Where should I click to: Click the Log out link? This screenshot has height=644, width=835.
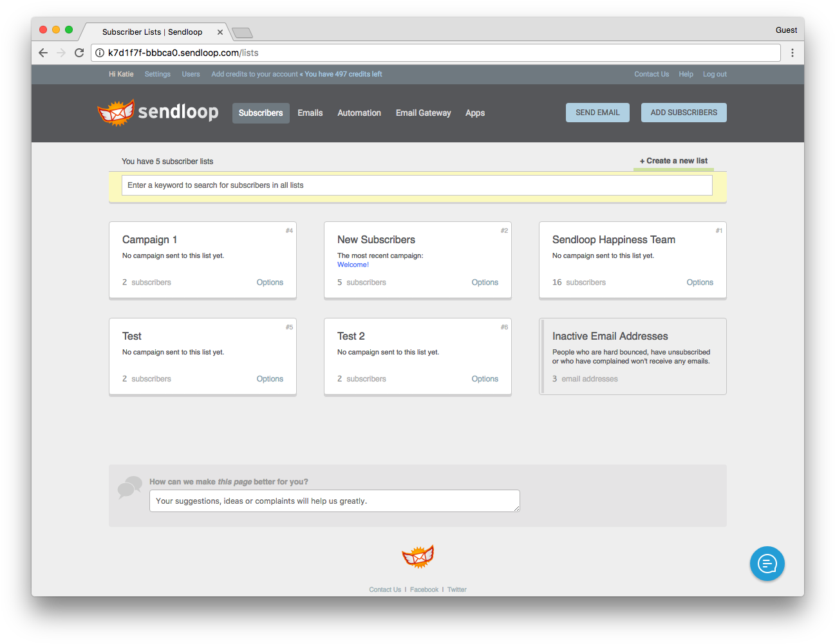point(715,74)
